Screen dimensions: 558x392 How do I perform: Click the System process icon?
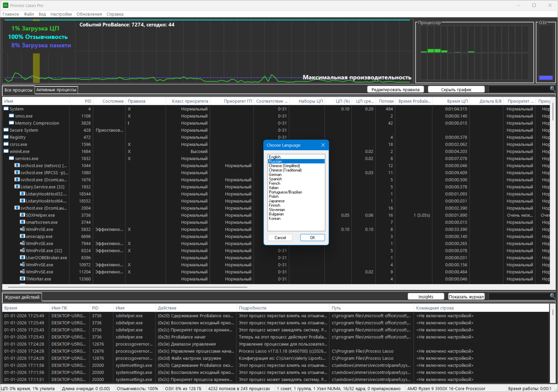click(6, 109)
